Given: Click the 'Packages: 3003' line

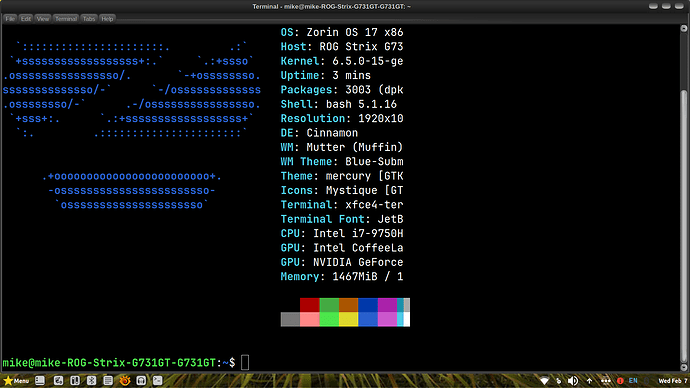Looking at the screenshot, I should coord(342,90).
